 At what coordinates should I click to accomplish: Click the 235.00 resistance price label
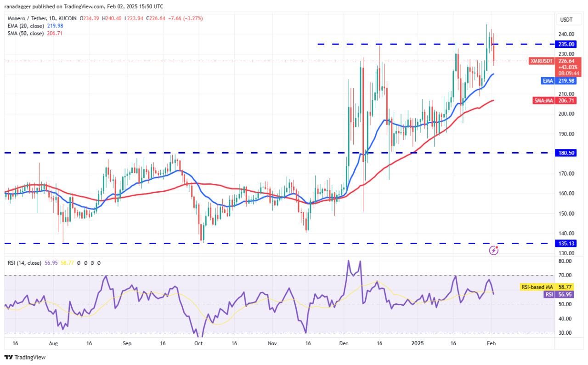point(566,44)
